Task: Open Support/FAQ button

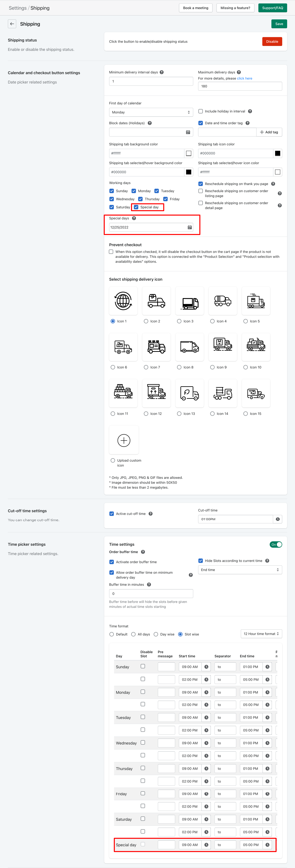Action: point(273,8)
